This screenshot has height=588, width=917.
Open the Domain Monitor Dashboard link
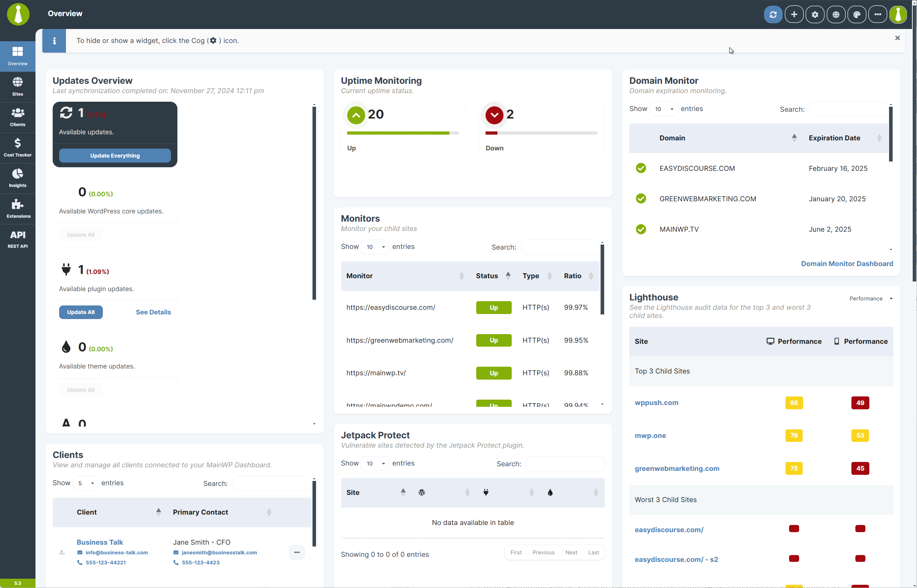(x=847, y=264)
